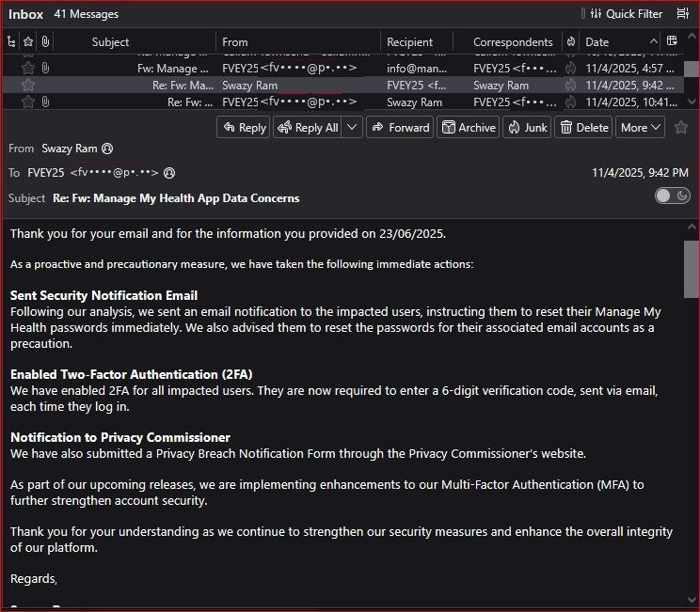Open the More actions dropdown
The width and height of the screenshot is (700, 612).
click(640, 128)
